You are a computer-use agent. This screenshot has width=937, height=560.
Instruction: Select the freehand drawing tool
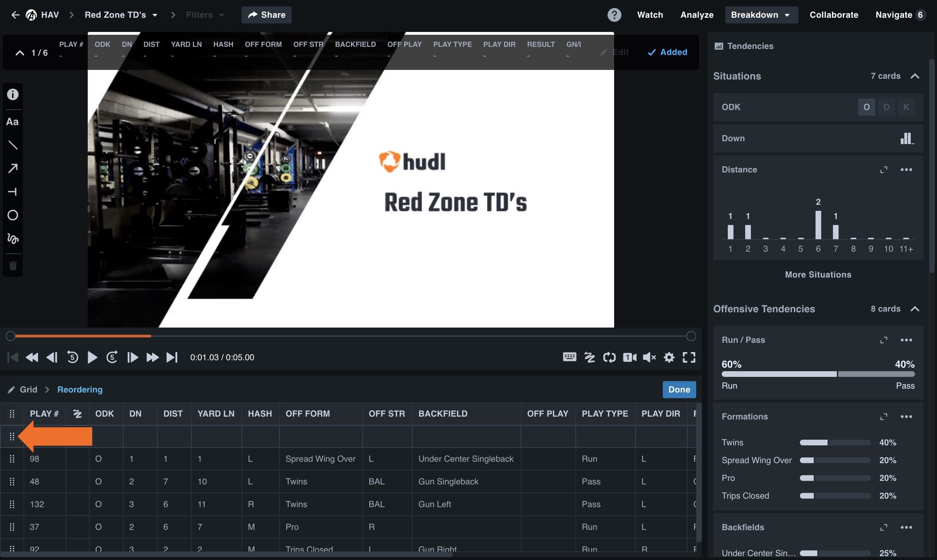pyautogui.click(x=13, y=238)
